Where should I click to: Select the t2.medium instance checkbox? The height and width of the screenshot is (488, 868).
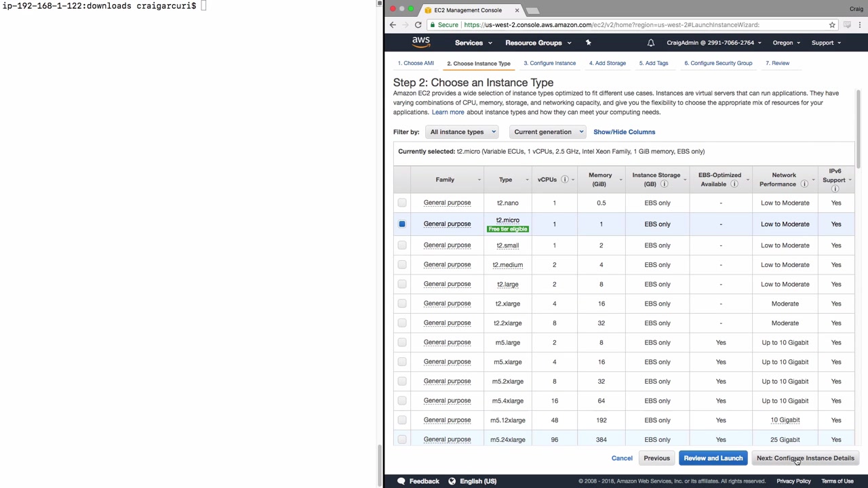pyautogui.click(x=402, y=265)
